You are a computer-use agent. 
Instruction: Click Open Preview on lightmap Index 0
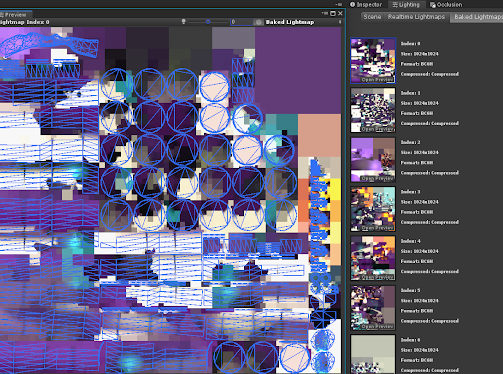(x=377, y=80)
